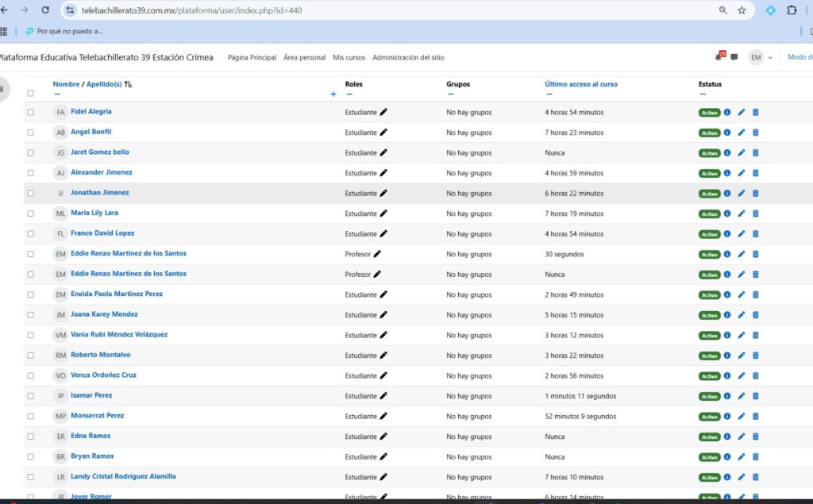Edit the Profesor role pencil for 30 segundos row

377,254
